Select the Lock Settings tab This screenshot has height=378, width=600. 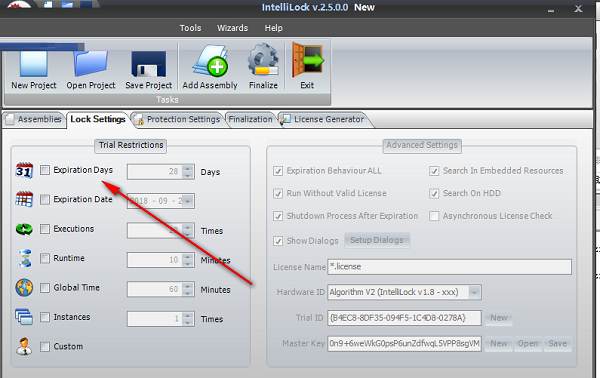pyautogui.click(x=98, y=119)
